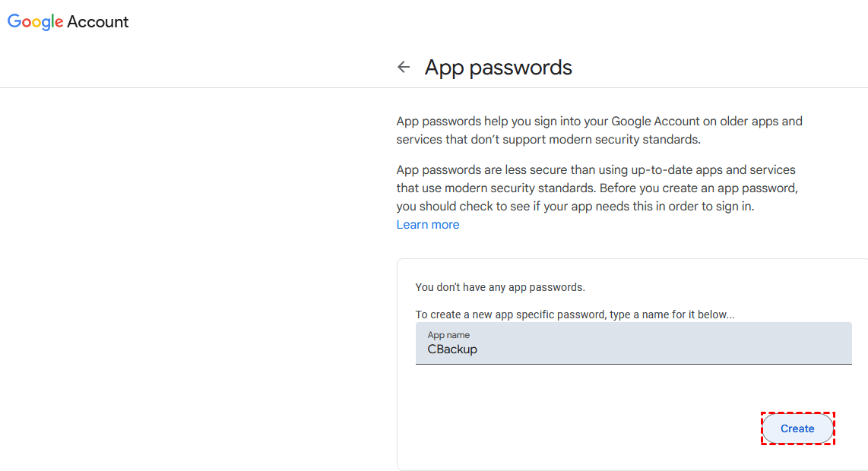Click the underline beneath the App name field
The height and width of the screenshot is (471, 868).
tap(633, 364)
